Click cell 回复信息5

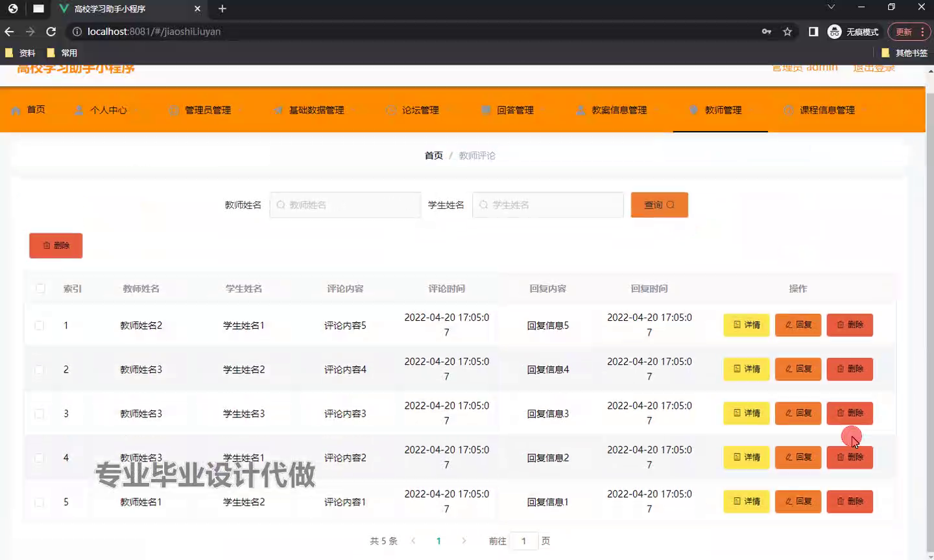coord(547,325)
